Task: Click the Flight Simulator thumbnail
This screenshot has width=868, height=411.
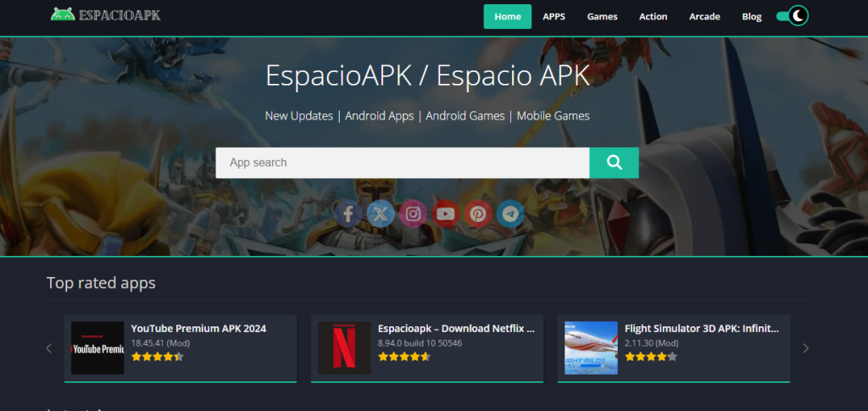Action: point(591,348)
